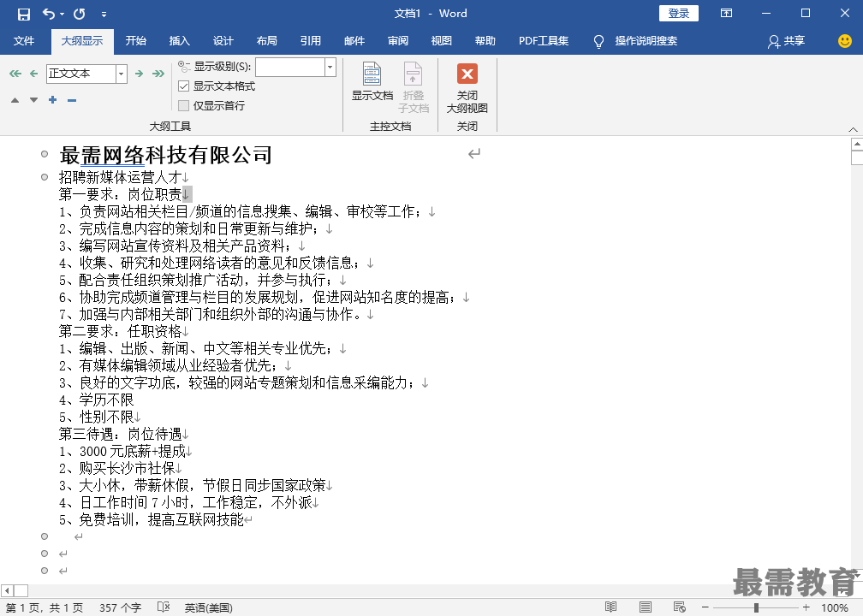Go to the 引用 tab
The height and width of the screenshot is (616, 863).
coord(311,41)
